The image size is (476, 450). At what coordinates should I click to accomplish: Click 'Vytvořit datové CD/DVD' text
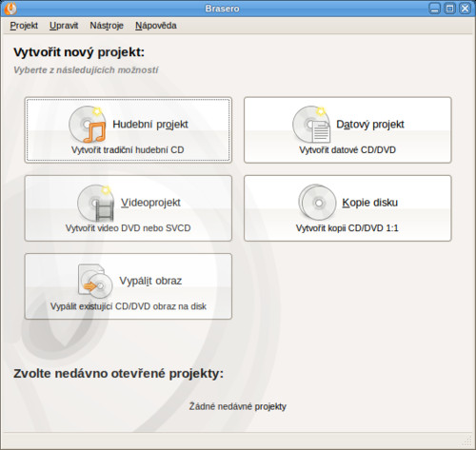[x=347, y=149]
